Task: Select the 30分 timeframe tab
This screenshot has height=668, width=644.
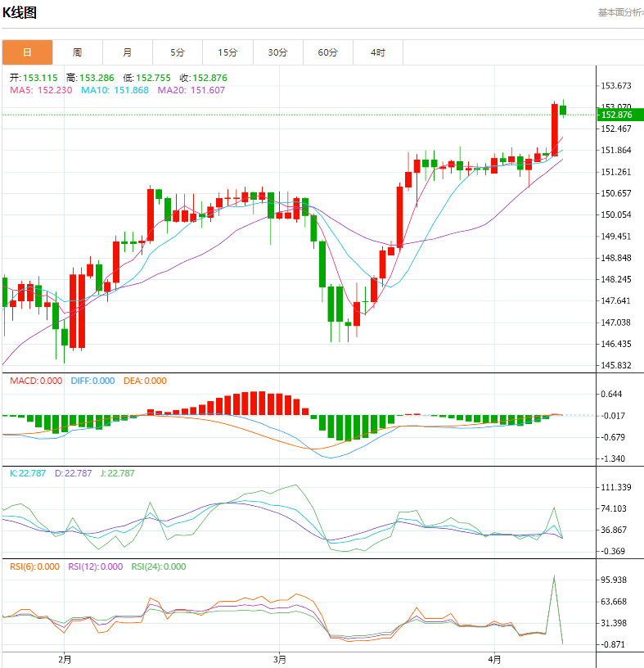Action: [x=277, y=52]
